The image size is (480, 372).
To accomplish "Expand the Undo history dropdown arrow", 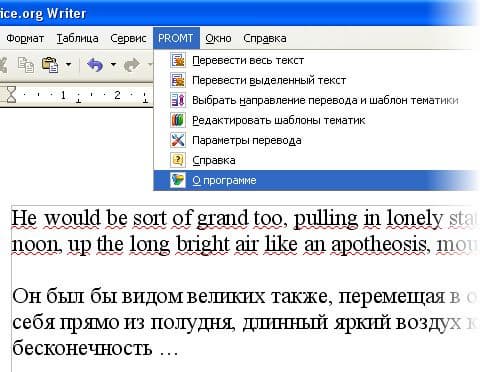I will click(113, 64).
